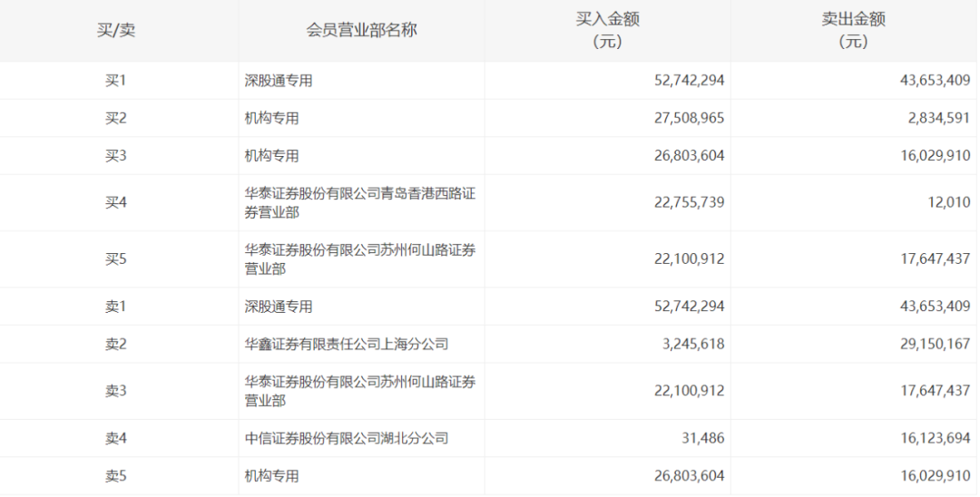Screen dimensions: 980x497
Task: Select the 卖1 row label
Action: (x=116, y=307)
